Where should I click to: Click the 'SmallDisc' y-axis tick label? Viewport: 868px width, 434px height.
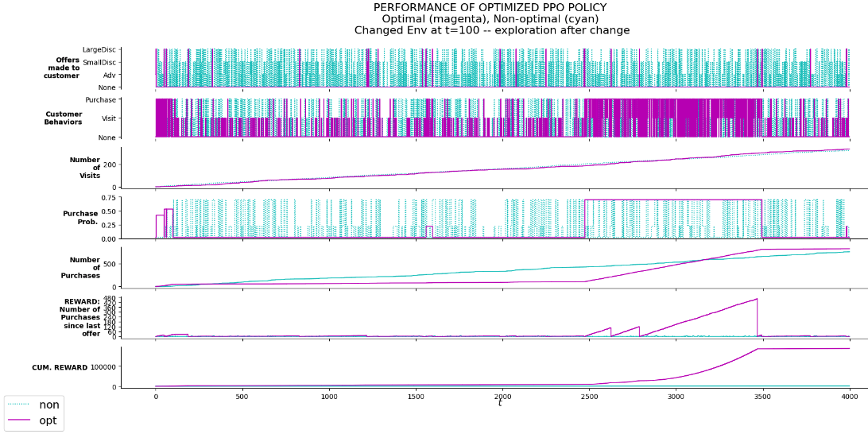tap(99, 62)
